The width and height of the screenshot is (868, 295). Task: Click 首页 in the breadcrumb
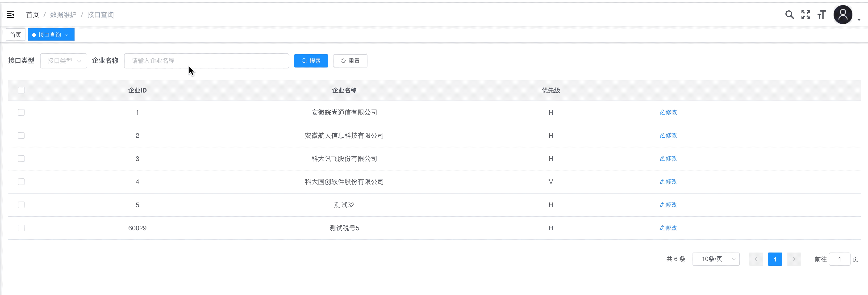click(x=32, y=14)
